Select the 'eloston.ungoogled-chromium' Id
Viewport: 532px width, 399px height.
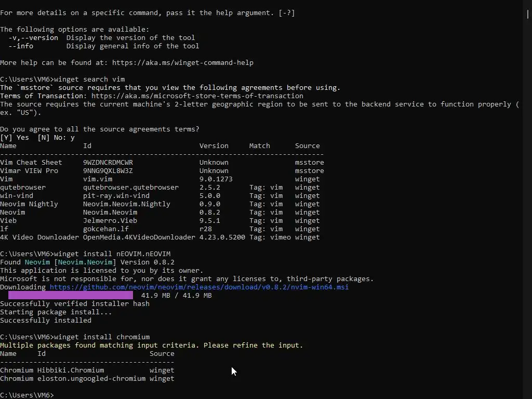tap(91, 379)
